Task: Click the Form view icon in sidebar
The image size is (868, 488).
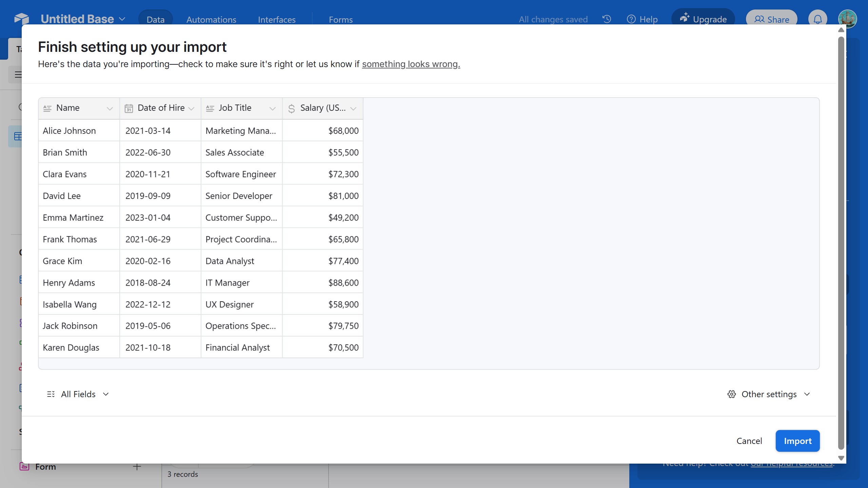Action: pos(24,467)
